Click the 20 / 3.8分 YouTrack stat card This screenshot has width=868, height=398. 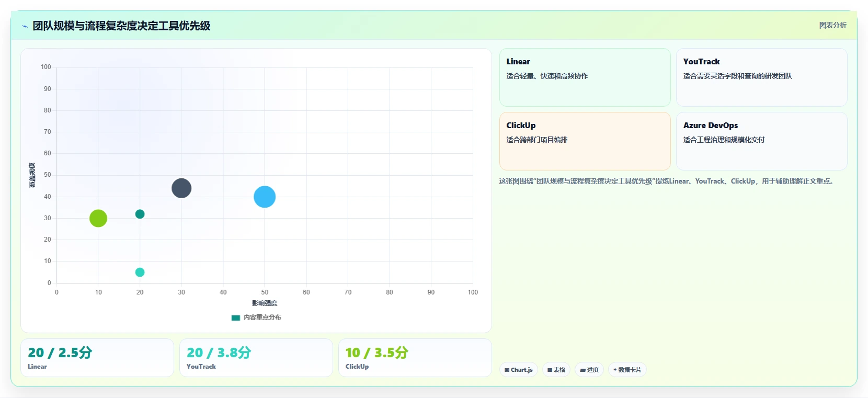coord(256,358)
